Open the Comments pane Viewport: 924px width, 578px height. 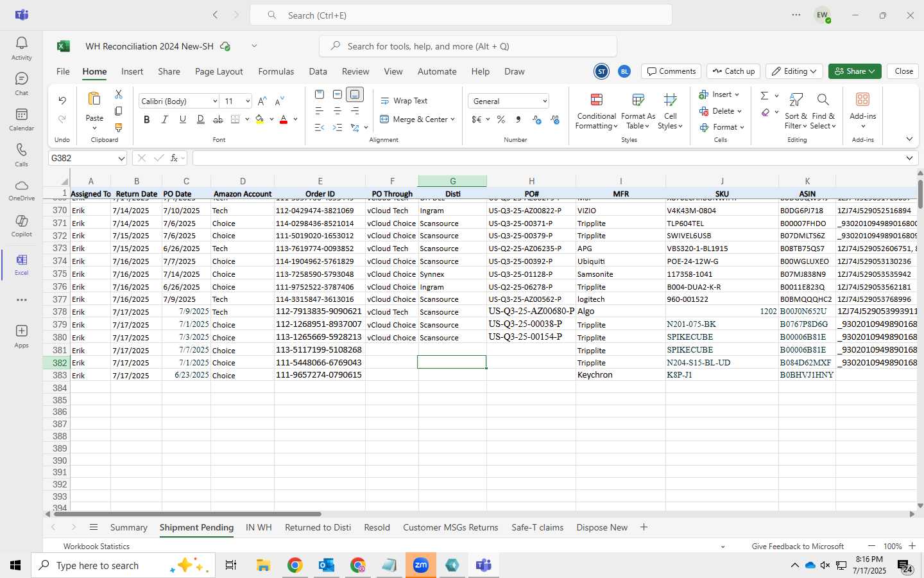(672, 71)
